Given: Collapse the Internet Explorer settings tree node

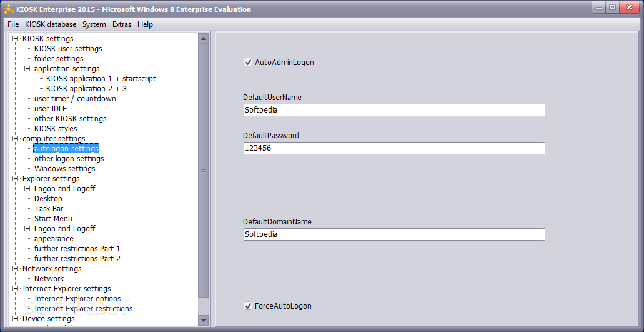Looking at the screenshot, I should coord(16,288).
